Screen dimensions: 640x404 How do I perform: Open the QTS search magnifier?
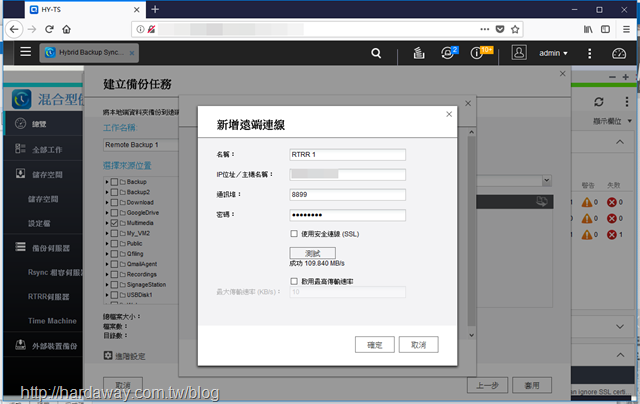pyautogui.click(x=376, y=53)
